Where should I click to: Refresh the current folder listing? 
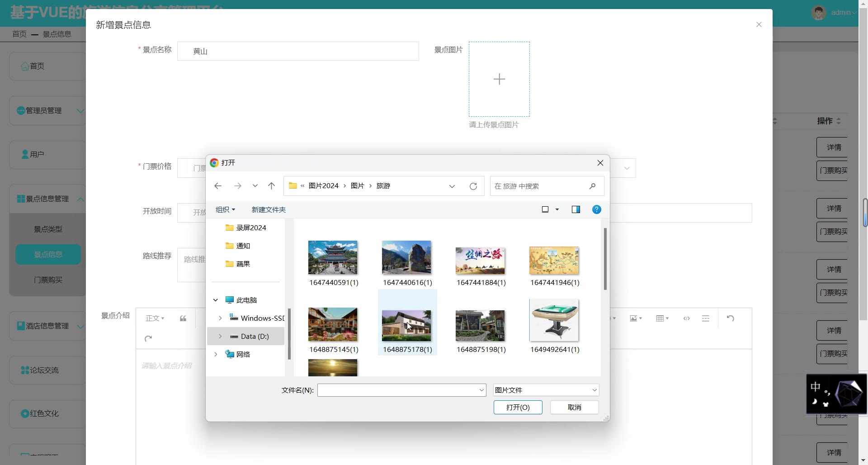pyautogui.click(x=473, y=186)
